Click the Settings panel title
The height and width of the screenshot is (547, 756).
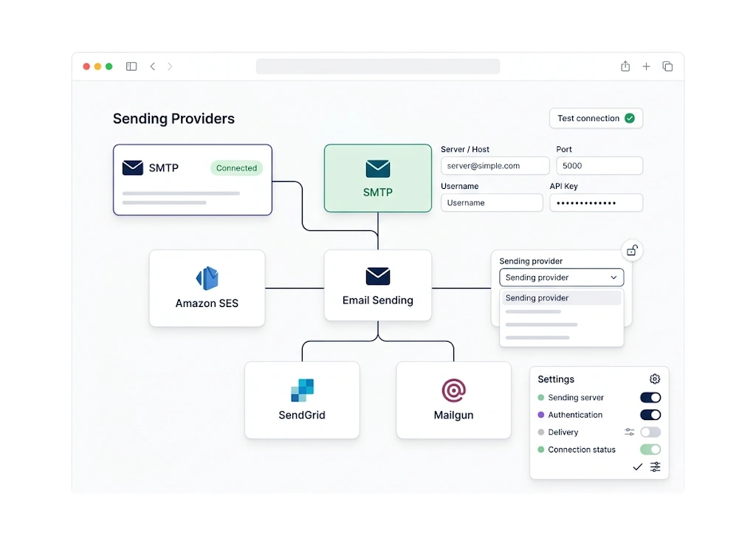[556, 379]
